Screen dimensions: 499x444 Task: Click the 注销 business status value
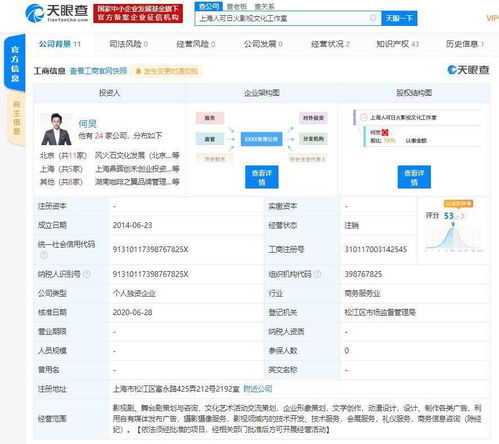tap(351, 225)
